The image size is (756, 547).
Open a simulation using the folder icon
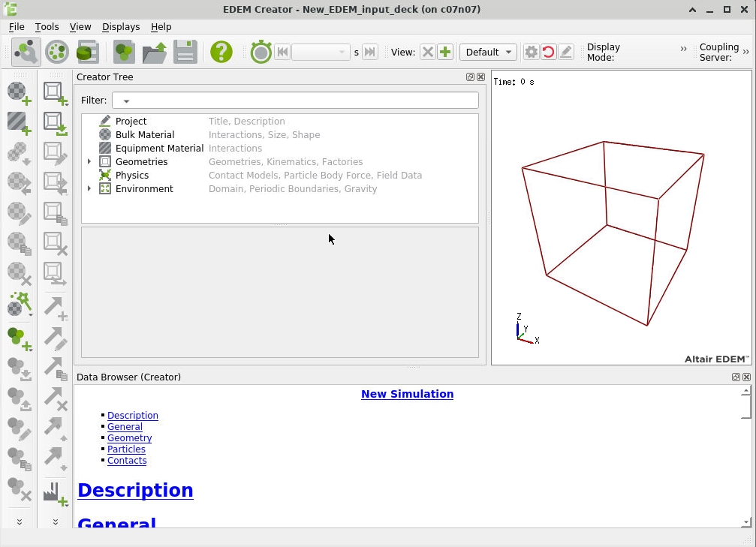pyautogui.click(x=155, y=52)
